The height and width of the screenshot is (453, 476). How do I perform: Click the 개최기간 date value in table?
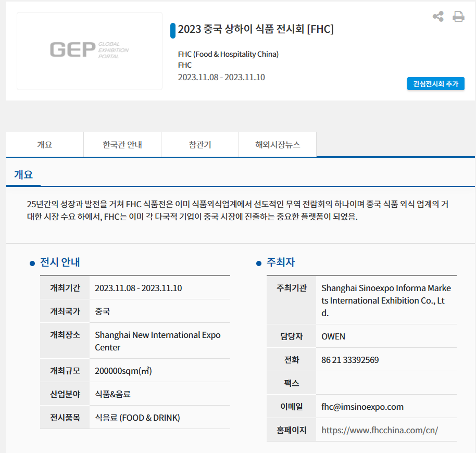pos(139,288)
